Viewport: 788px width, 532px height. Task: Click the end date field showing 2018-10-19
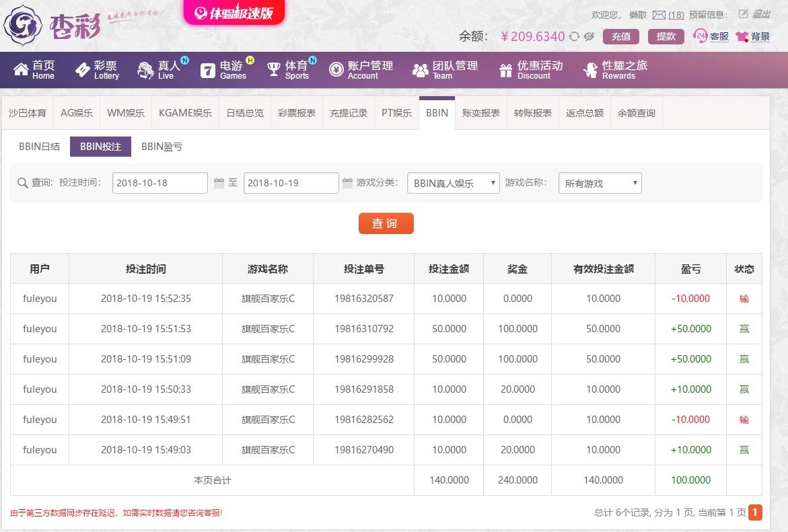click(291, 183)
